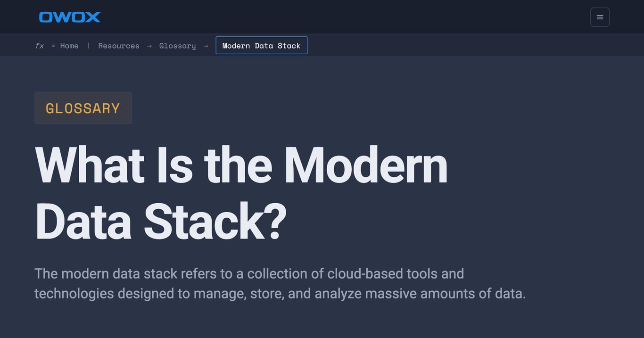Click the OWOX logo
Screen dimensions: 644x338
(x=70, y=17)
